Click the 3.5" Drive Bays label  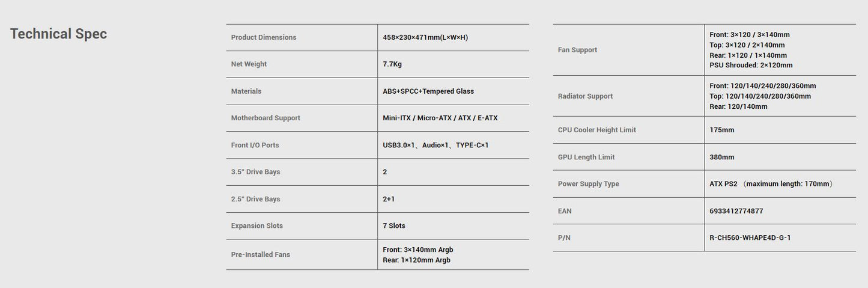(255, 172)
